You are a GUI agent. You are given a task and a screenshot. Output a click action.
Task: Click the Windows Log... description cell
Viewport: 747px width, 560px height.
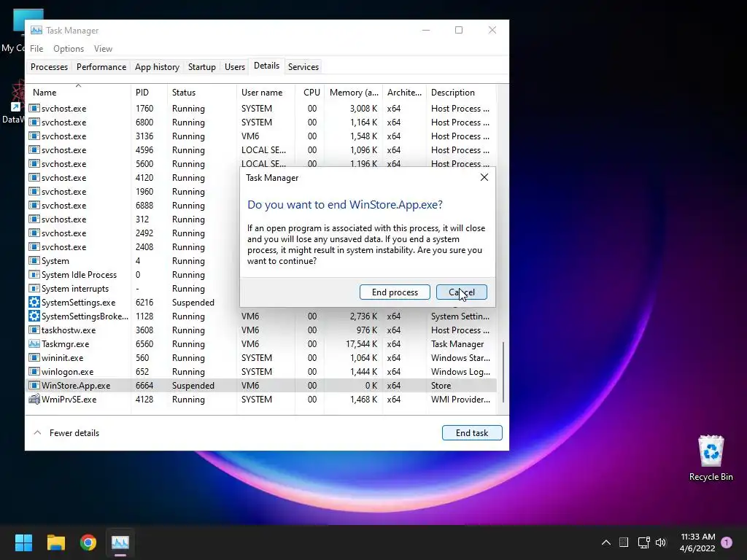(x=460, y=371)
